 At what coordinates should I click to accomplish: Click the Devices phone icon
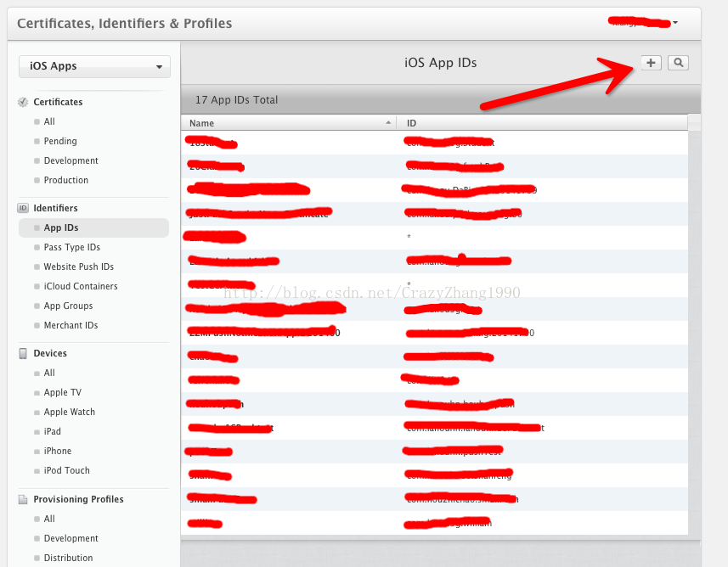pos(23,354)
